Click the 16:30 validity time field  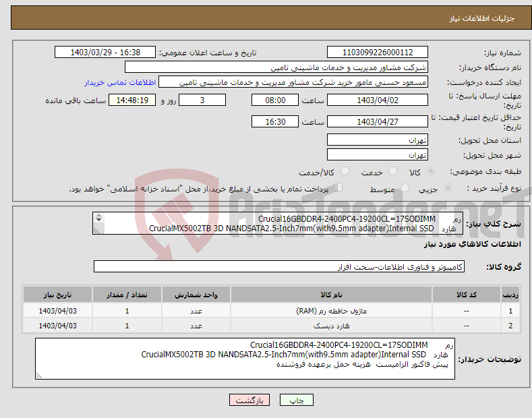coord(275,121)
